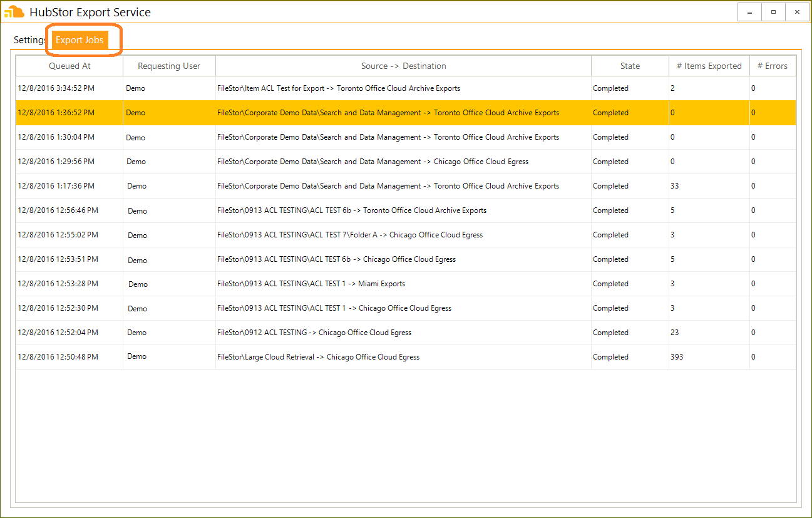Click the source path in the 1:36:52 PM row
The image size is (812, 518).
tap(388, 113)
